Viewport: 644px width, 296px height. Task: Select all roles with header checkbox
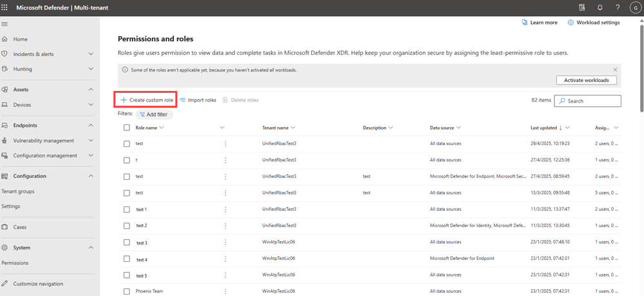point(126,128)
